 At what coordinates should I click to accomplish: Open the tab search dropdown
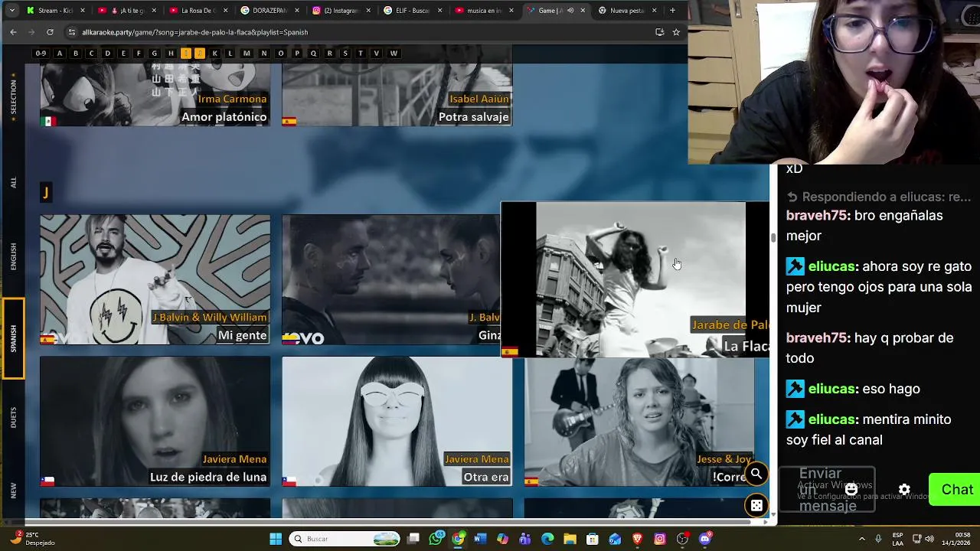11,10
